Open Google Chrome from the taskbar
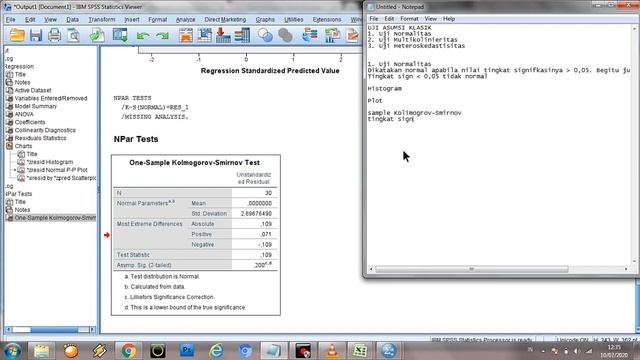Image resolution: width=640 pixels, height=360 pixels. click(x=128, y=351)
